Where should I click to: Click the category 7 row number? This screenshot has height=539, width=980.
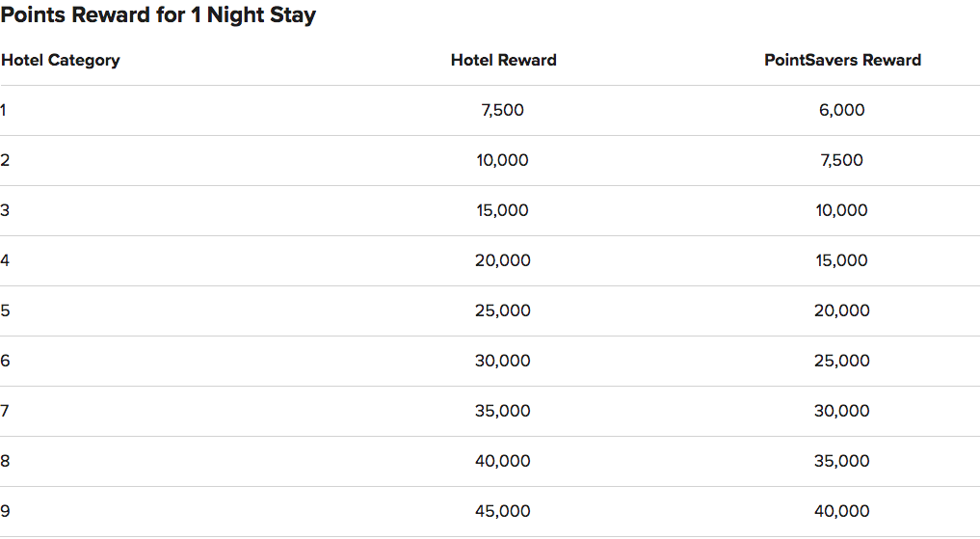[x=5, y=411]
